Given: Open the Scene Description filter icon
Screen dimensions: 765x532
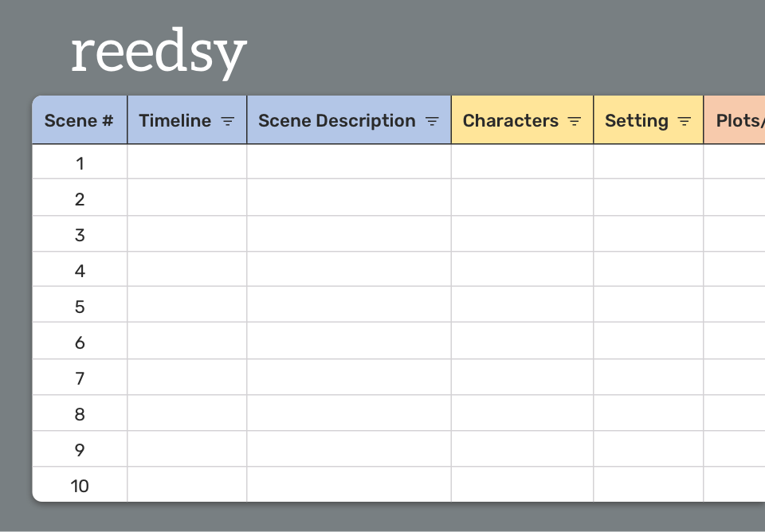Looking at the screenshot, I should coord(433,121).
